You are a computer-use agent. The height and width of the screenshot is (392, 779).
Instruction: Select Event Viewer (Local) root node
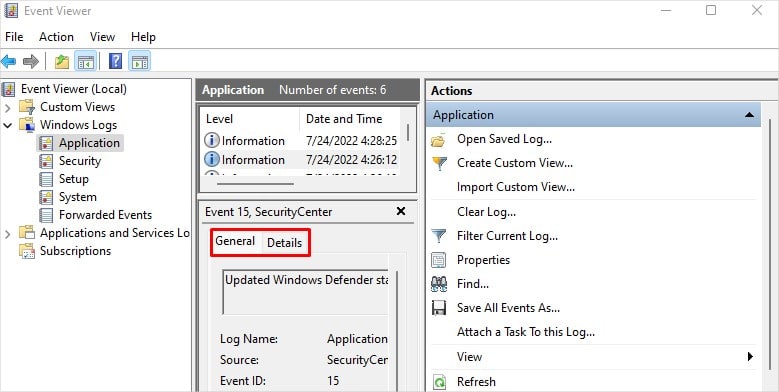74,89
